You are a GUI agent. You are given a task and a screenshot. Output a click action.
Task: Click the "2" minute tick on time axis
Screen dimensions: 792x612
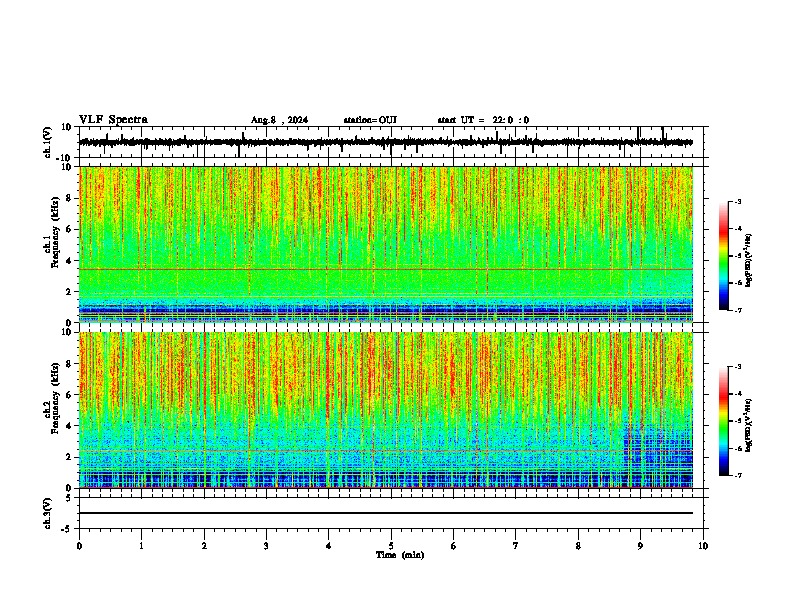204,546
